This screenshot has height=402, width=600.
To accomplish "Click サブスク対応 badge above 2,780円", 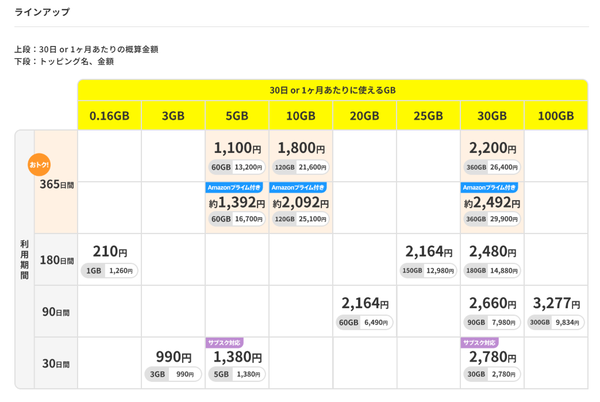I will coord(479,342).
